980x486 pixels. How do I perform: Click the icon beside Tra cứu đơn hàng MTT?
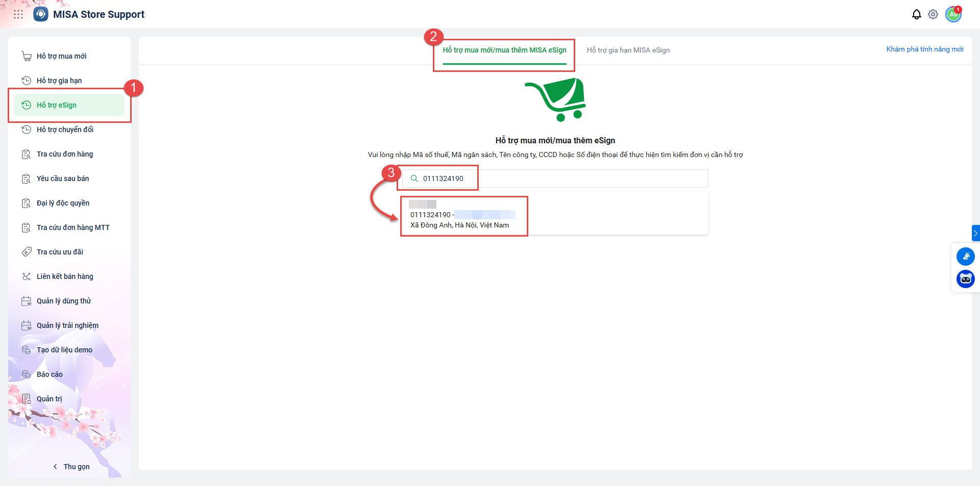tap(27, 227)
